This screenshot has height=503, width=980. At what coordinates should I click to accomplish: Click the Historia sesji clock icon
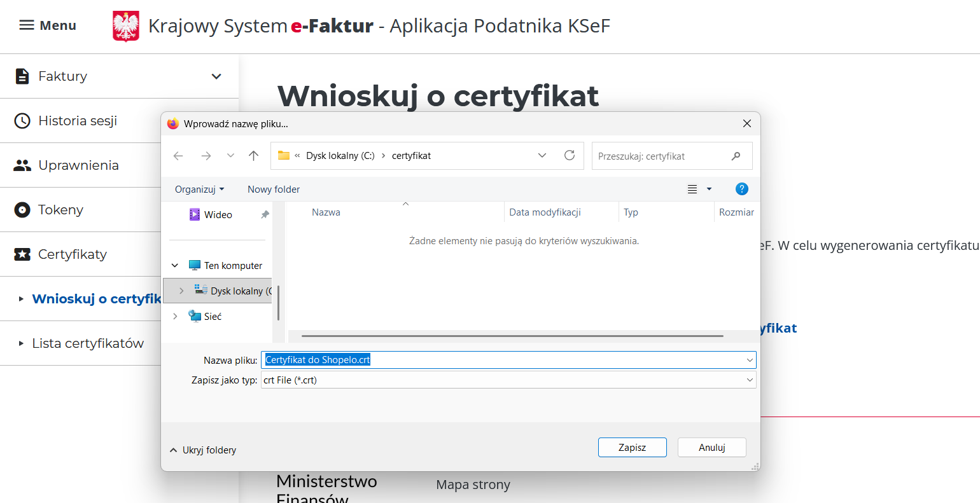pos(22,121)
